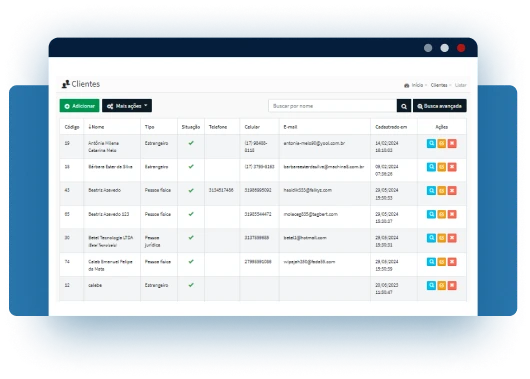Click the Cadastrado em column header
530x379 pixels.
(x=391, y=127)
